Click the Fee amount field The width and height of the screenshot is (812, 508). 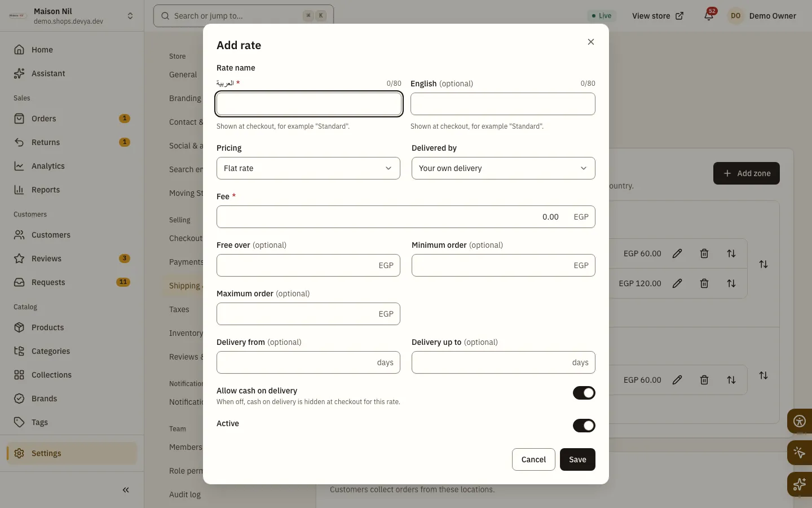(x=406, y=217)
